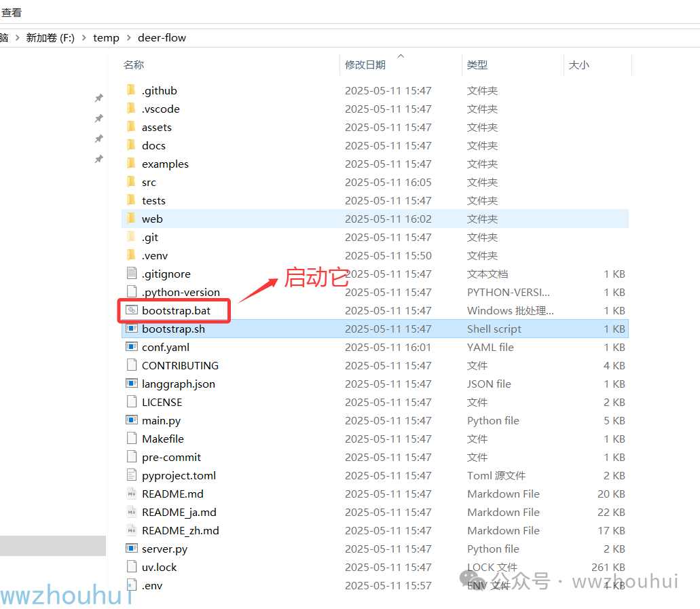Sort by the 名称 column header

point(134,64)
